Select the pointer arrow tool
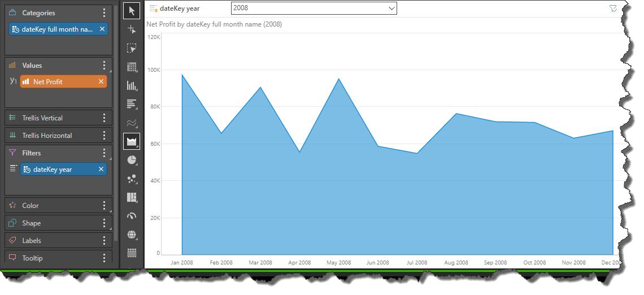Image resolution: width=644 pixels, height=295 pixels. click(x=132, y=11)
